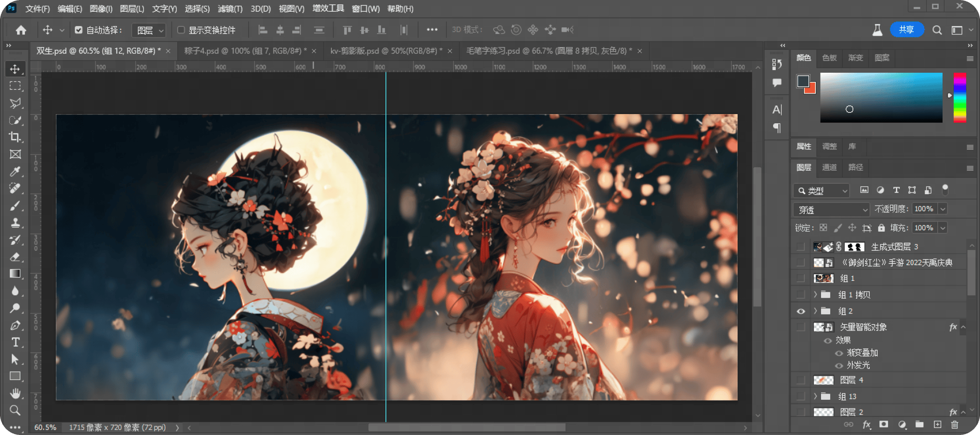Select the Crop tool

15,137
